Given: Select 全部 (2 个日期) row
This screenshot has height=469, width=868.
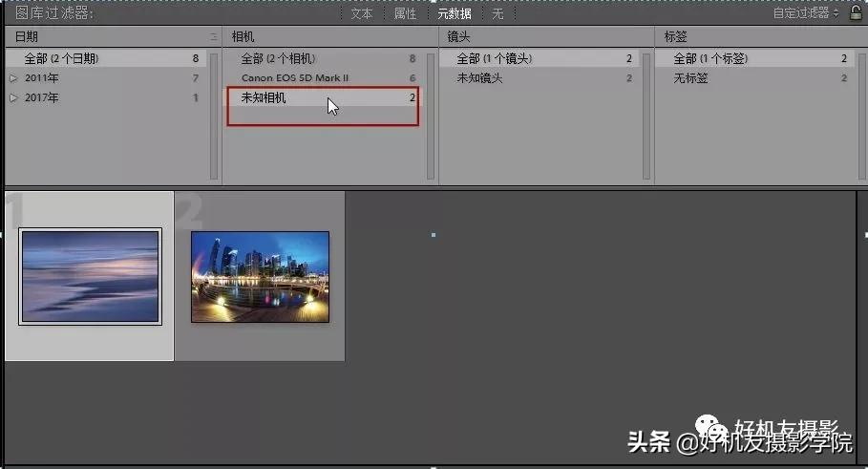Looking at the screenshot, I should pos(105,58).
